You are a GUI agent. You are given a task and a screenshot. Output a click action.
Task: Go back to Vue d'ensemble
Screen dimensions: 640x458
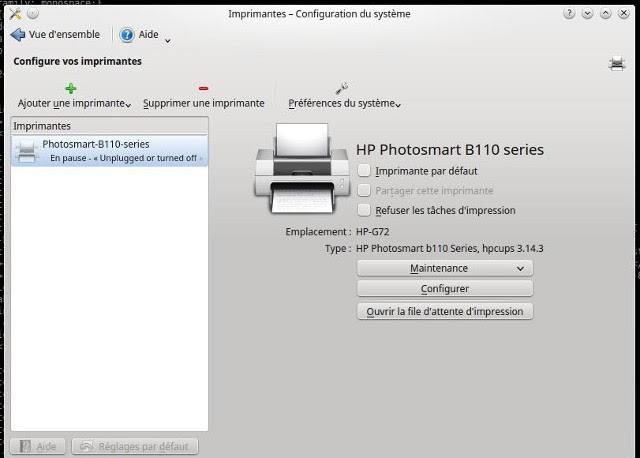(x=55, y=35)
